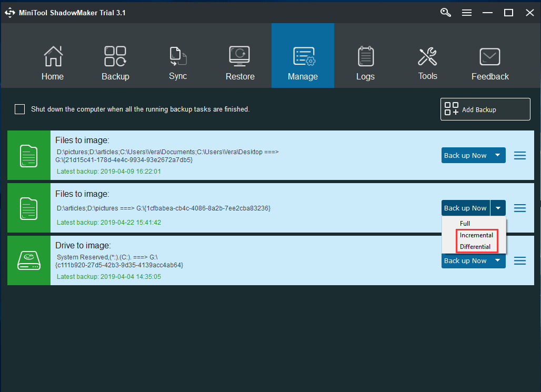Open the hamburger menu in title bar
Viewport: 541px width, 392px height.
tap(467, 13)
